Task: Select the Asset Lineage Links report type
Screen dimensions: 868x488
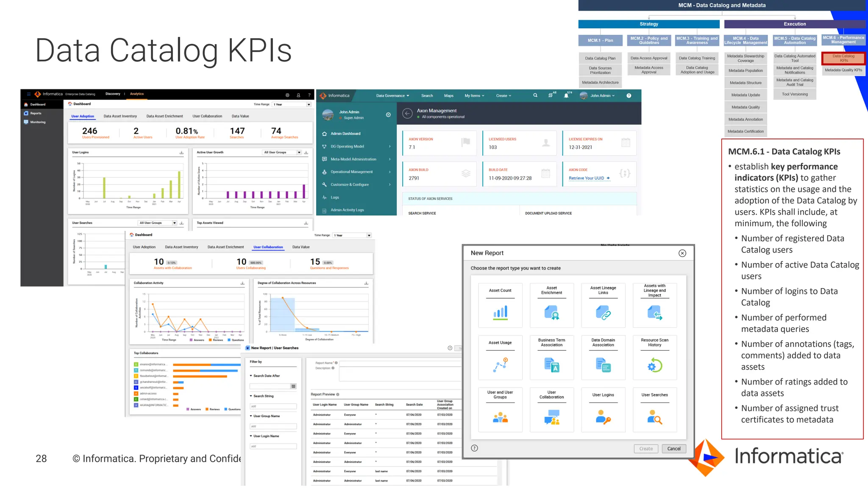Action: (604, 305)
